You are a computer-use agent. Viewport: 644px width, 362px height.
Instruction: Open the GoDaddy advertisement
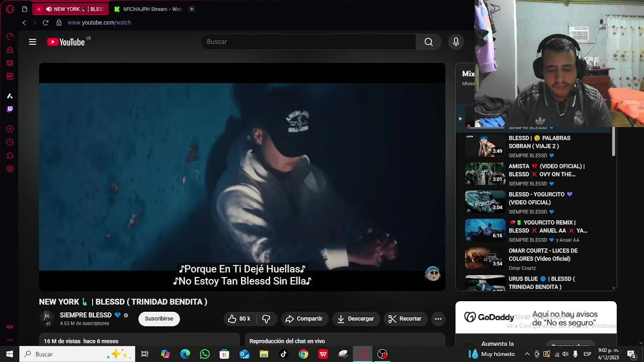536,317
